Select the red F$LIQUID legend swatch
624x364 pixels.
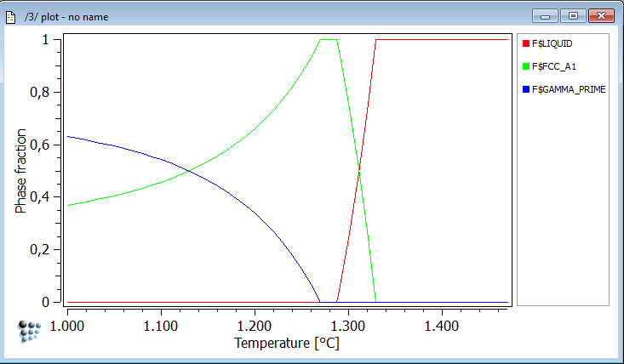pos(525,43)
